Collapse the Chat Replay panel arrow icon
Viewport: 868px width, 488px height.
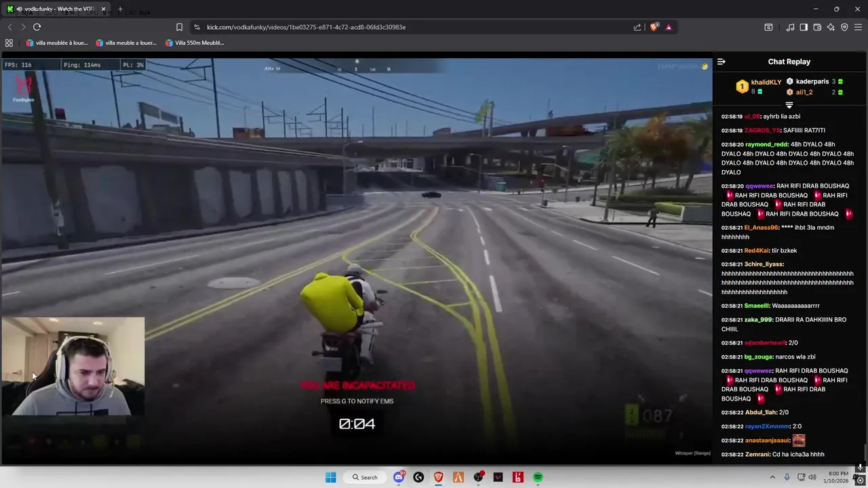tap(721, 62)
